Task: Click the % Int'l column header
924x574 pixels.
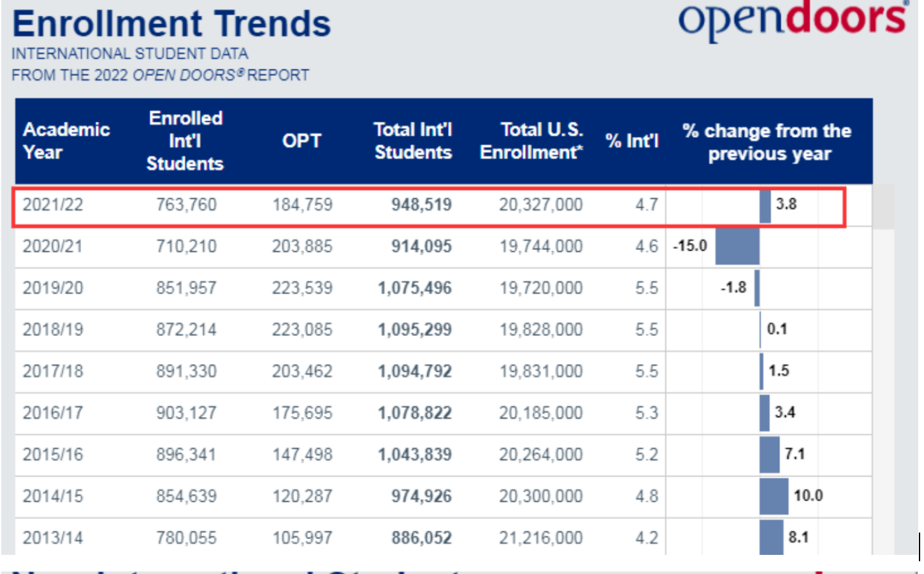Action: [x=632, y=141]
